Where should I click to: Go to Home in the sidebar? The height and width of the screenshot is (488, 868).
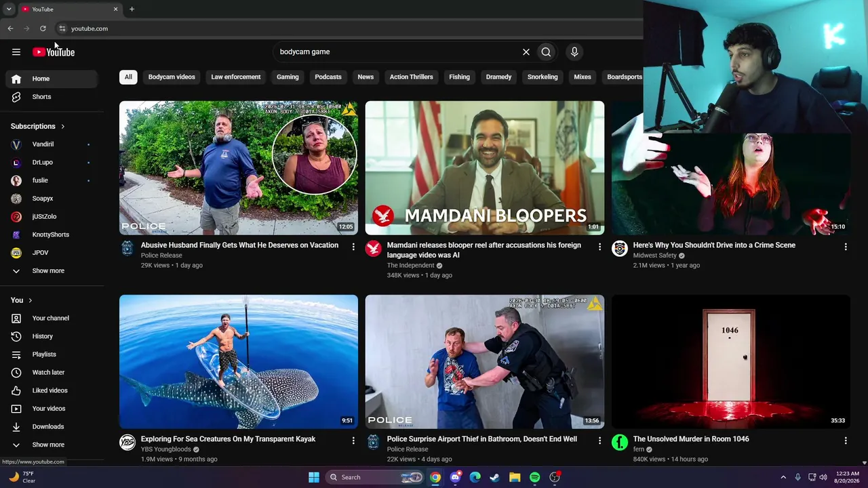(x=52, y=79)
